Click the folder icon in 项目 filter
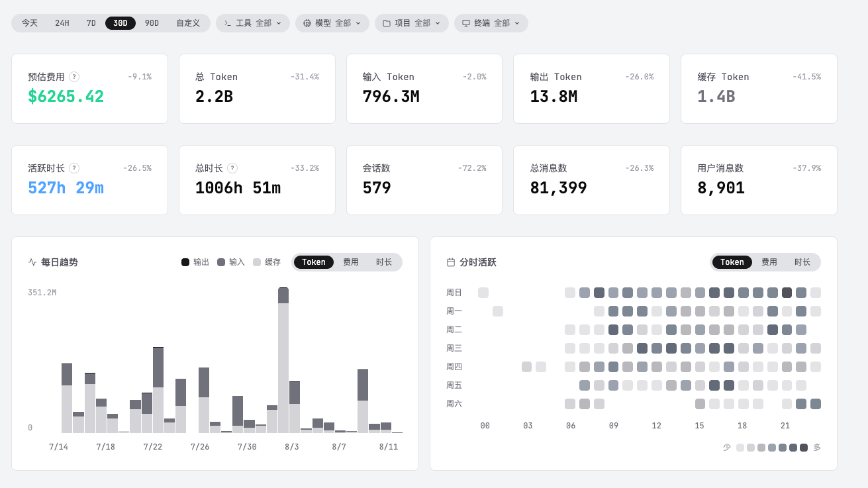The width and height of the screenshot is (868, 488). click(x=387, y=23)
